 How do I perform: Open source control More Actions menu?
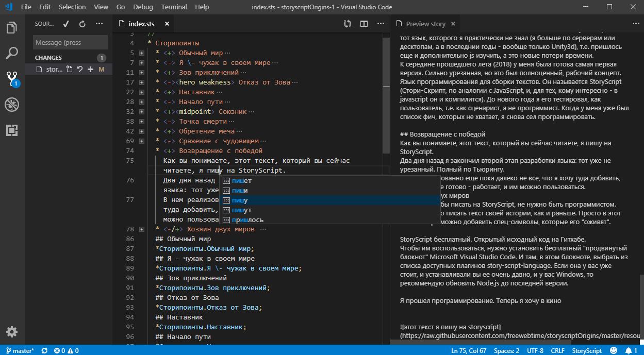pyautogui.click(x=99, y=24)
